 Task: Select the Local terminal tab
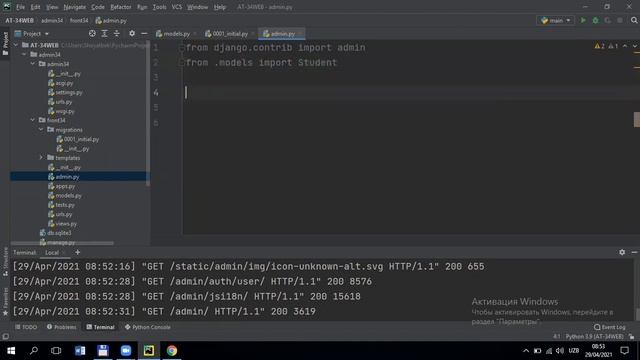pos(52,253)
